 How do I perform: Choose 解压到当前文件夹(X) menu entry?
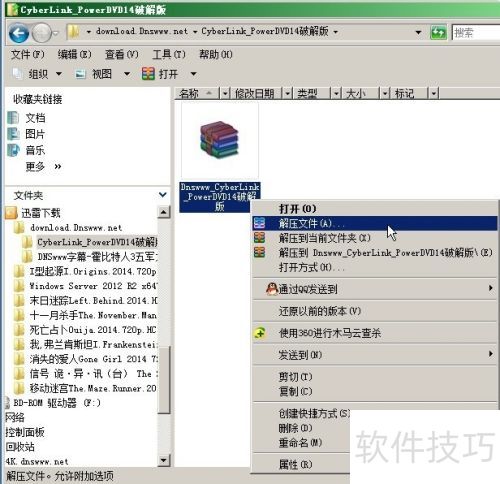pyautogui.click(x=375, y=238)
